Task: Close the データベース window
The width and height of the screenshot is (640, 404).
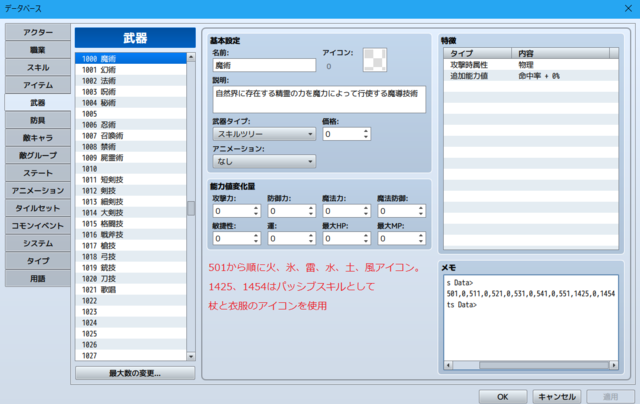Action: 628,8
